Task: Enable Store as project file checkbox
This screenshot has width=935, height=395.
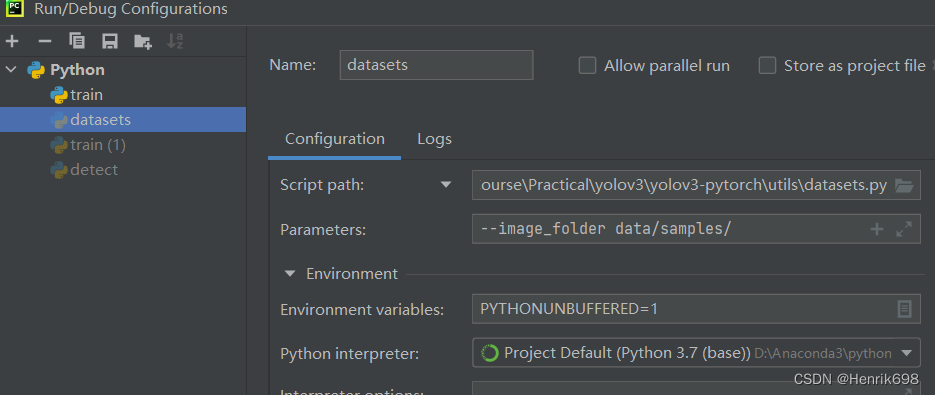Action: click(767, 66)
